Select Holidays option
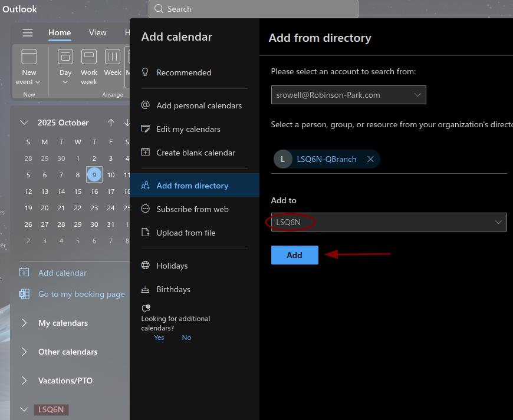The height and width of the screenshot is (420, 513). point(195,266)
